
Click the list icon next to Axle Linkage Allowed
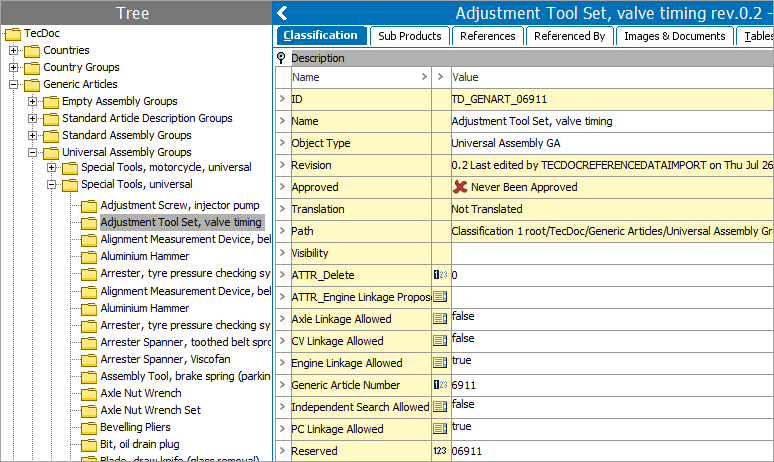click(440, 319)
